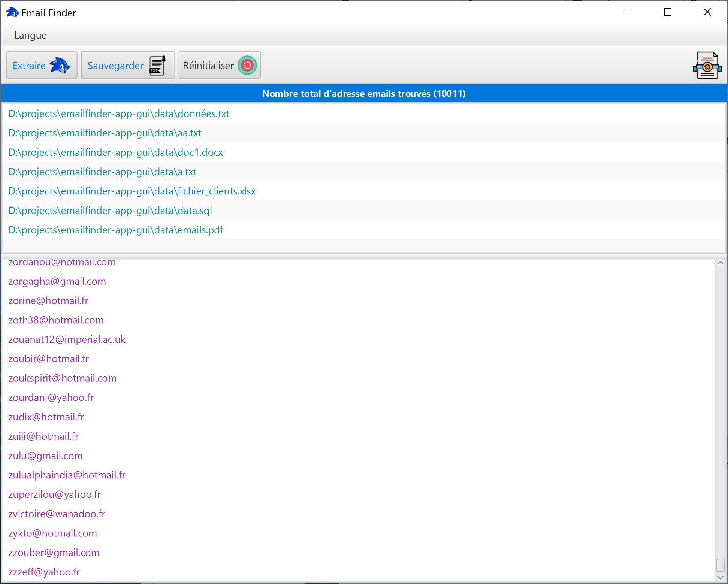Open the certificate license icon

point(707,66)
